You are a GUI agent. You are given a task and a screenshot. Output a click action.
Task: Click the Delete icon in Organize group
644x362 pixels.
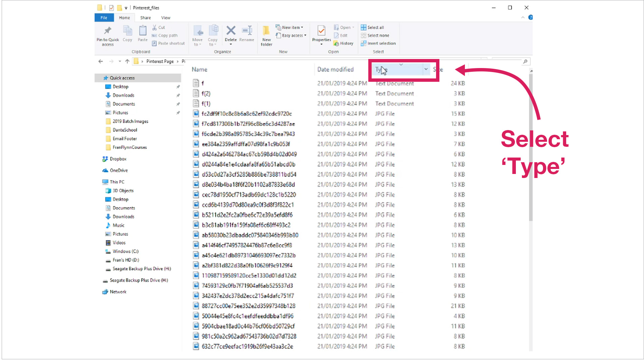tap(231, 31)
